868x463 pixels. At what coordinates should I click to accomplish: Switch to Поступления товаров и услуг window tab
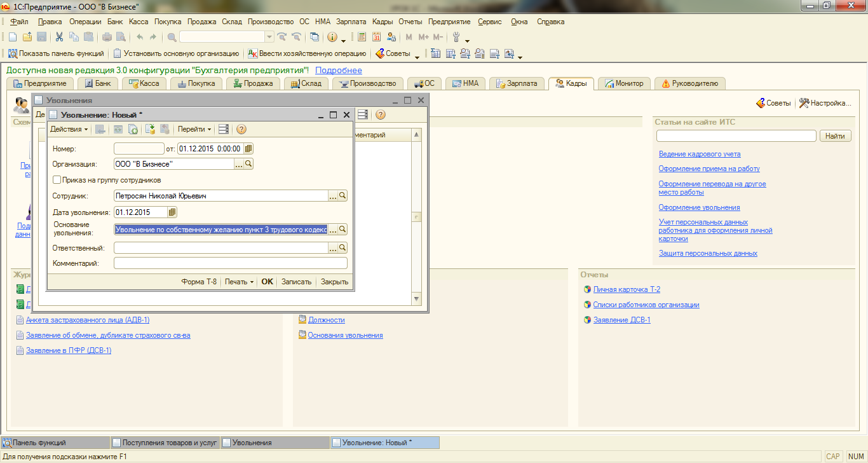pyautogui.click(x=165, y=443)
